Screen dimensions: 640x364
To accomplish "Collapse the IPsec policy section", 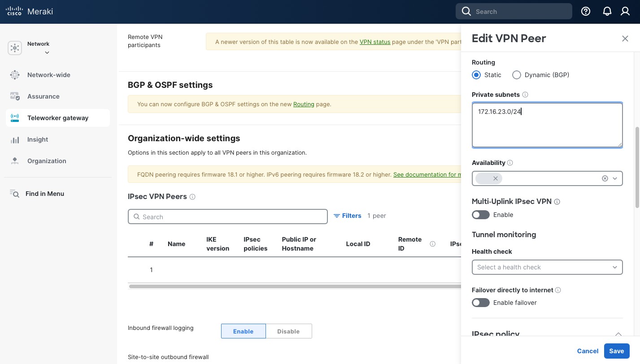I will [618, 334].
